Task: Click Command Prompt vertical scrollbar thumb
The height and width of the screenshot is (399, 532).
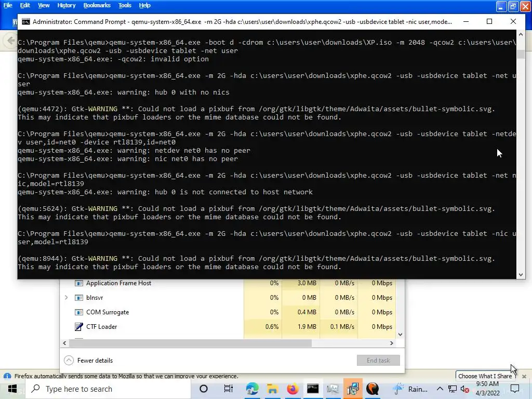Action: click(x=521, y=54)
